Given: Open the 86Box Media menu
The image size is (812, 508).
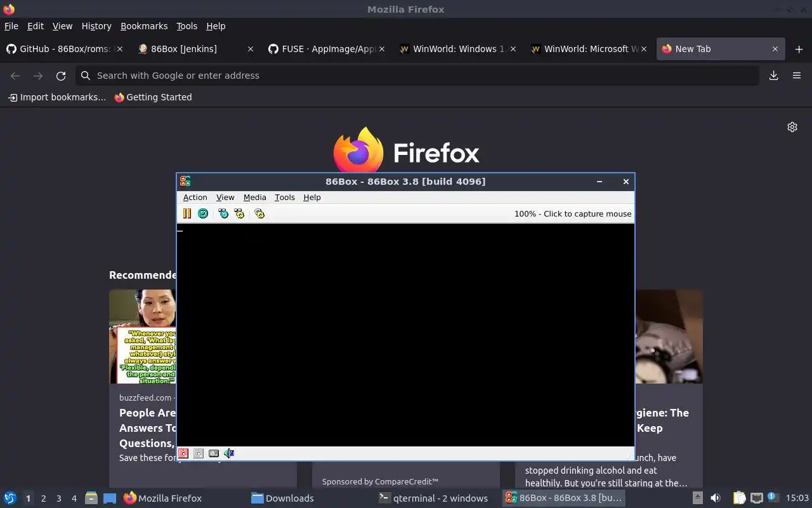Looking at the screenshot, I should pos(255,197).
